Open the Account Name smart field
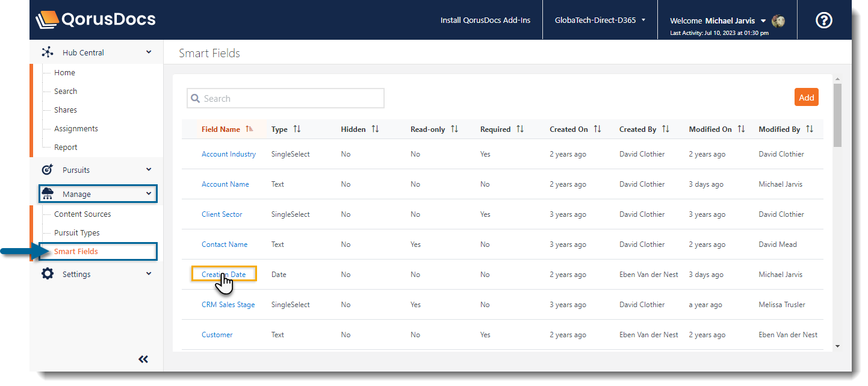This screenshot has height=386, width=868. (225, 184)
